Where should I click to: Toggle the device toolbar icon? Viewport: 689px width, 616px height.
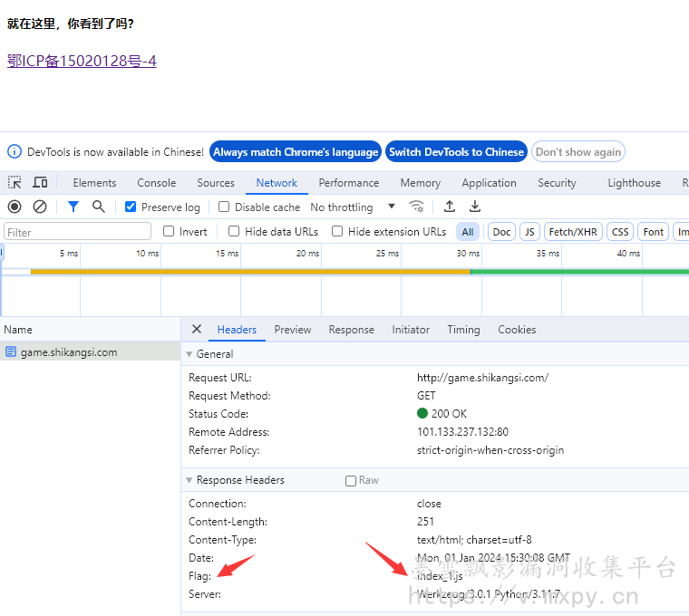40,182
